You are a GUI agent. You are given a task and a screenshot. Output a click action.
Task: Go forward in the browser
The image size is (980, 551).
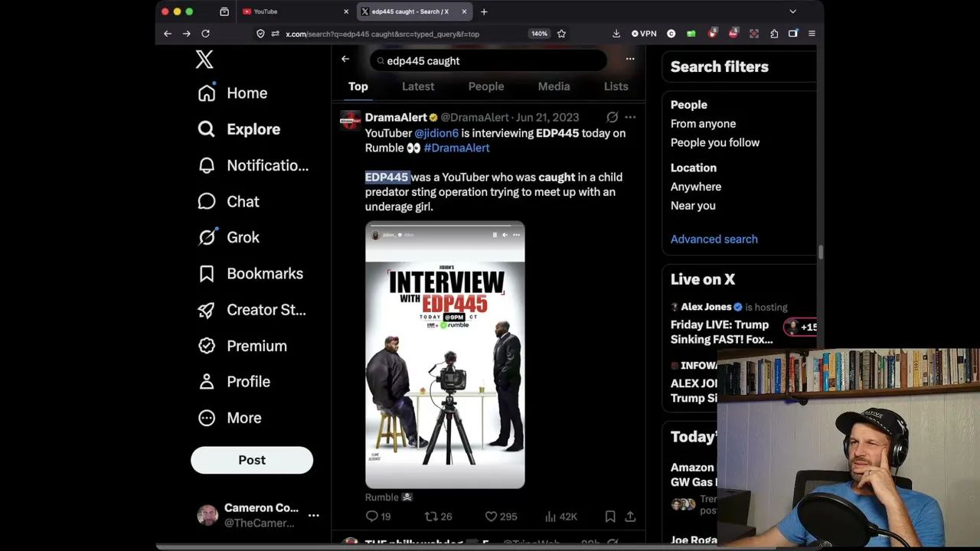186,34
